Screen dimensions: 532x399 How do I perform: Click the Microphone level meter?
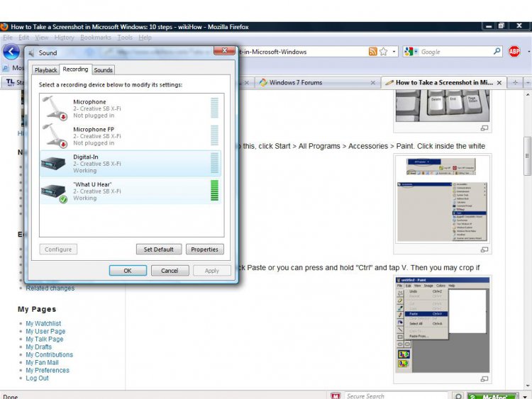214,108
